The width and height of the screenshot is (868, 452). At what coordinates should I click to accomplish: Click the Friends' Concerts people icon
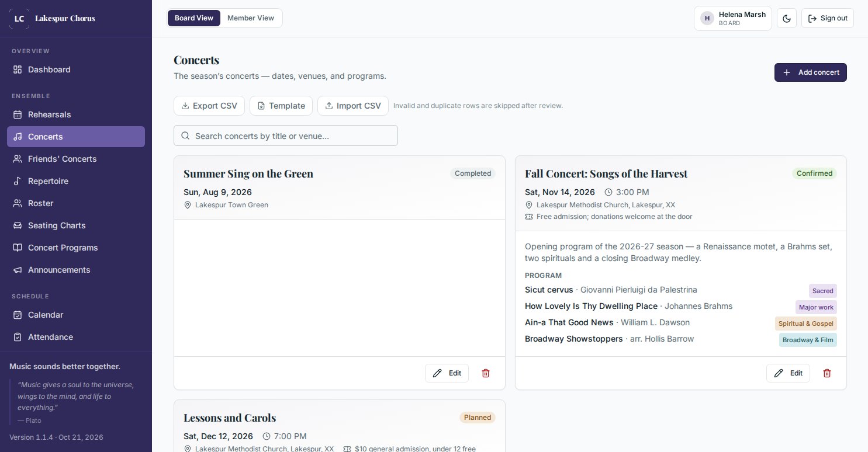tap(18, 159)
